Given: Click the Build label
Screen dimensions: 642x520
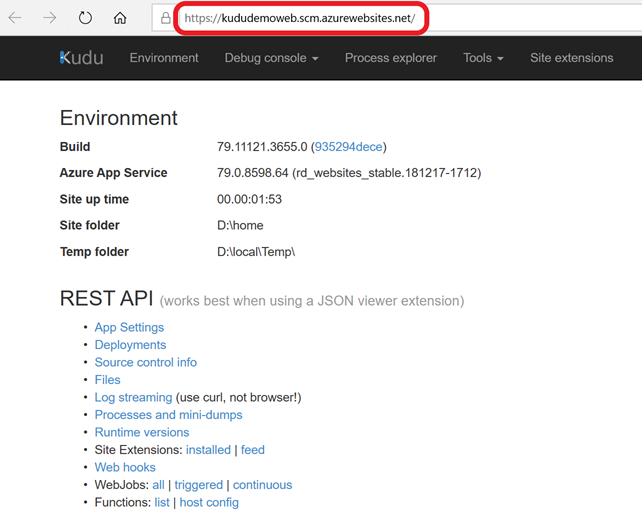Looking at the screenshot, I should click(75, 147).
